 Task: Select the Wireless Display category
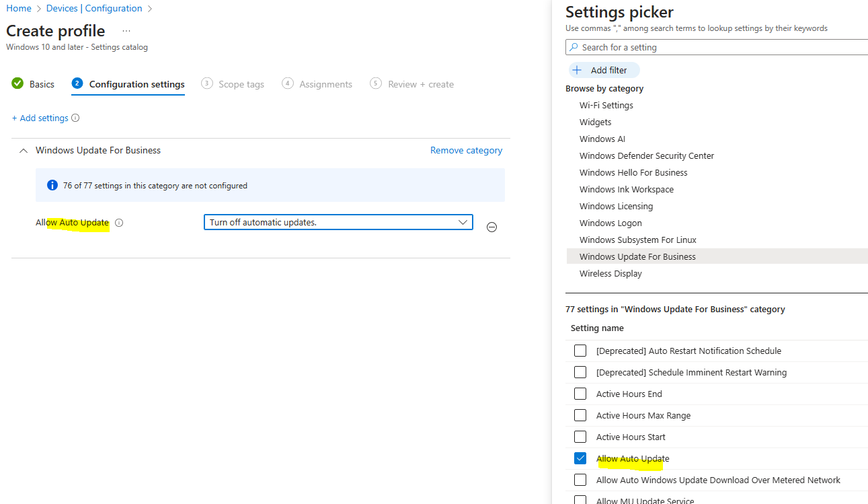pyautogui.click(x=610, y=273)
